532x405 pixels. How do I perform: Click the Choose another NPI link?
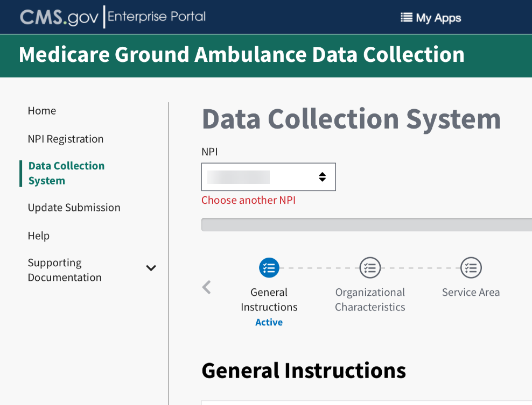tap(248, 201)
